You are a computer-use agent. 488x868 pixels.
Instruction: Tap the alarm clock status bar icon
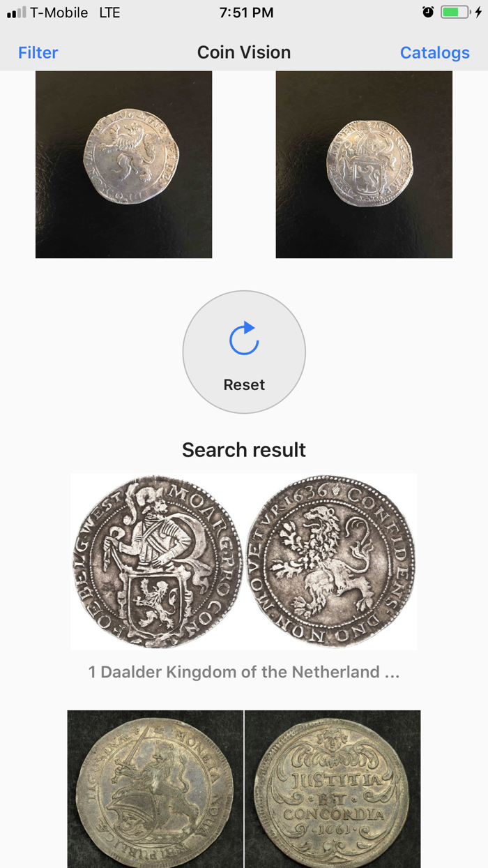click(x=428, y=12)
